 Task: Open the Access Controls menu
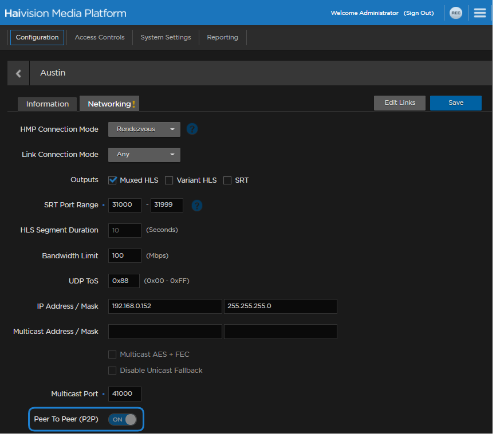point(100,37)
